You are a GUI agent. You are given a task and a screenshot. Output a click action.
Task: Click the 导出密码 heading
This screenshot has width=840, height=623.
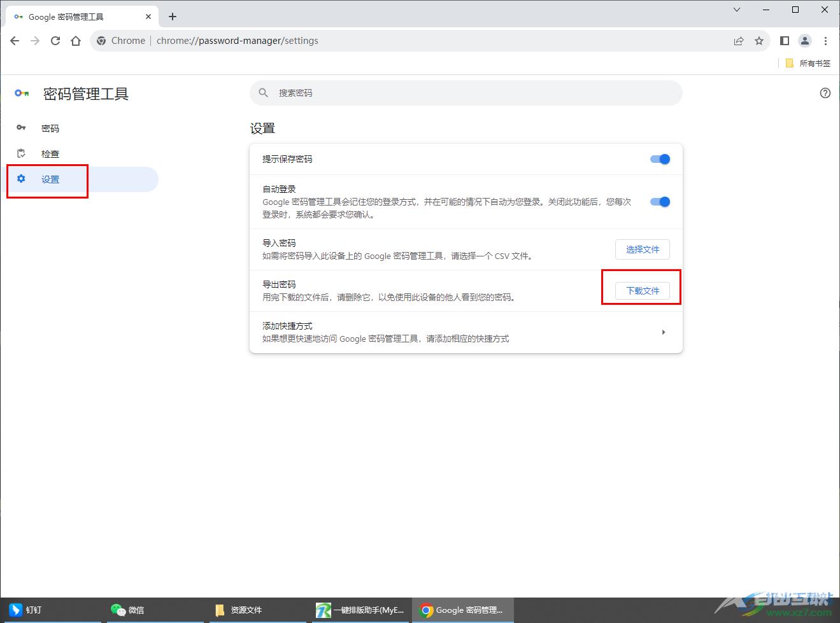point(279,284)
